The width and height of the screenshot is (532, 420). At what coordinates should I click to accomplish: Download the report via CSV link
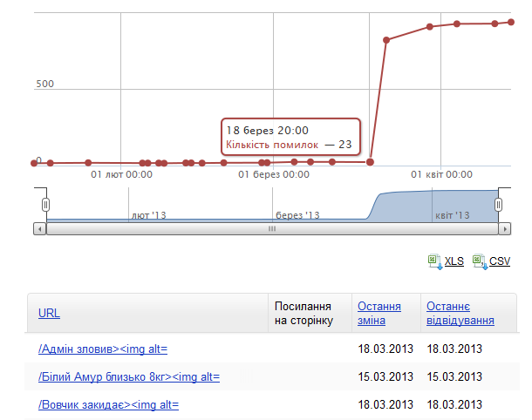500,261
